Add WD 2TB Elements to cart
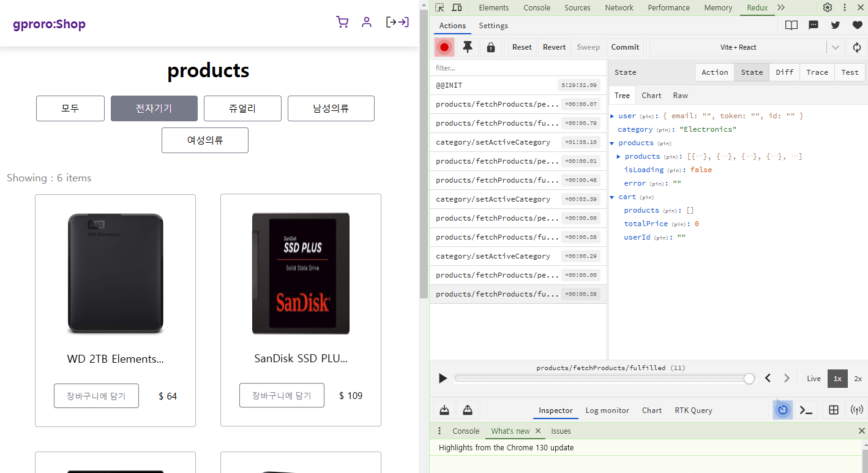 pyautogui.click(x=96, y=396)
